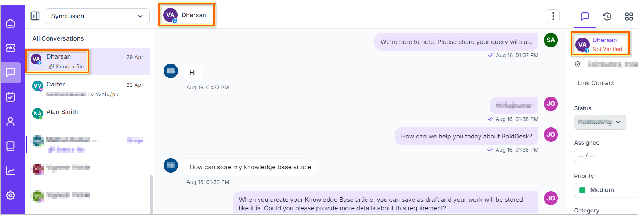
Task: Go to Home in the left sidebar
Action: click(x=11, y=23)
